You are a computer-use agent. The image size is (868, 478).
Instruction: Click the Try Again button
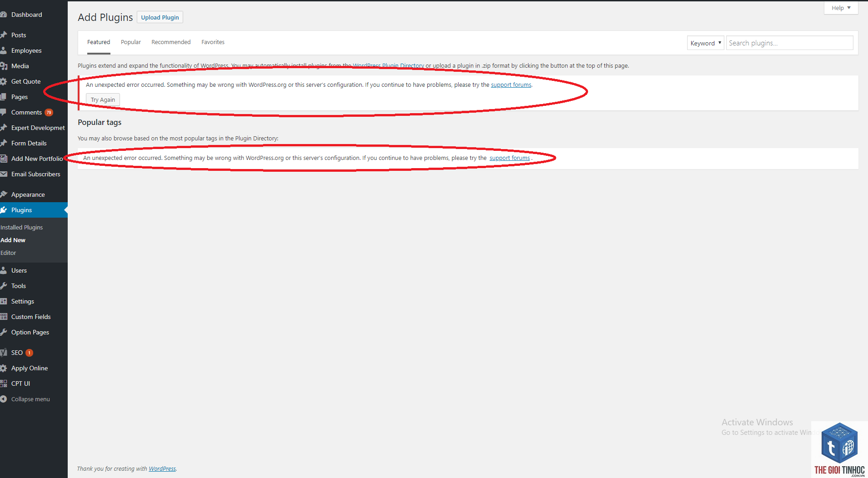point(103,100)
